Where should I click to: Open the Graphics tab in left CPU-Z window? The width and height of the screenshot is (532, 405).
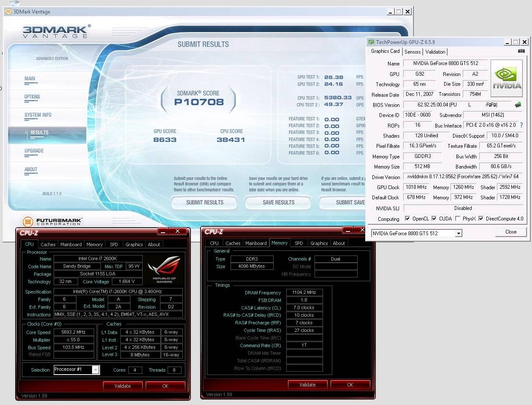point(134,244)
